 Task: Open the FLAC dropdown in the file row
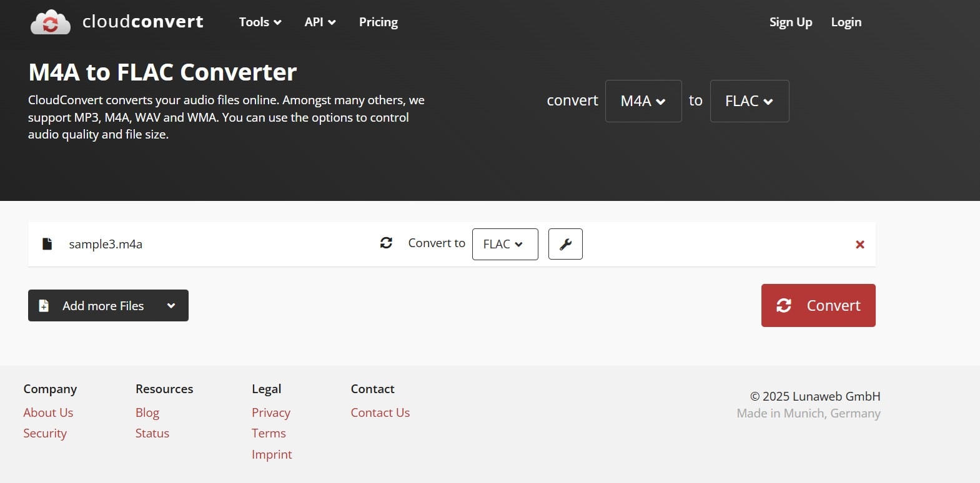pos(505,244)
